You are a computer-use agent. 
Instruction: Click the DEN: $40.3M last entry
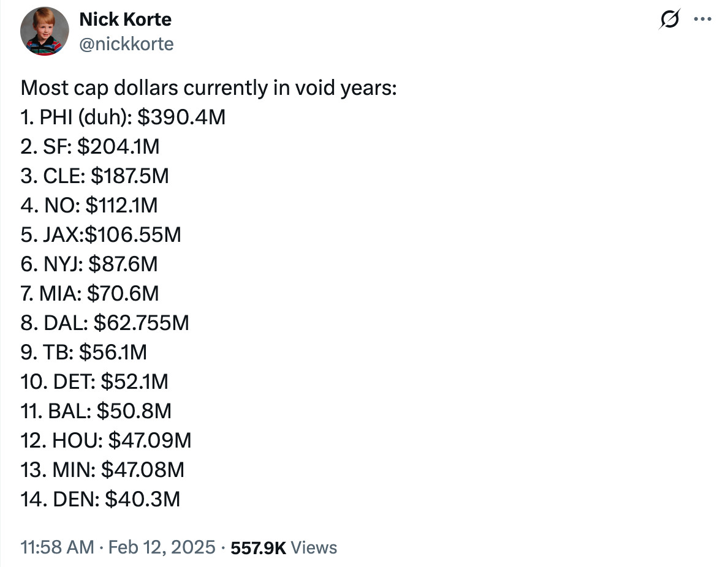[100, 499]
